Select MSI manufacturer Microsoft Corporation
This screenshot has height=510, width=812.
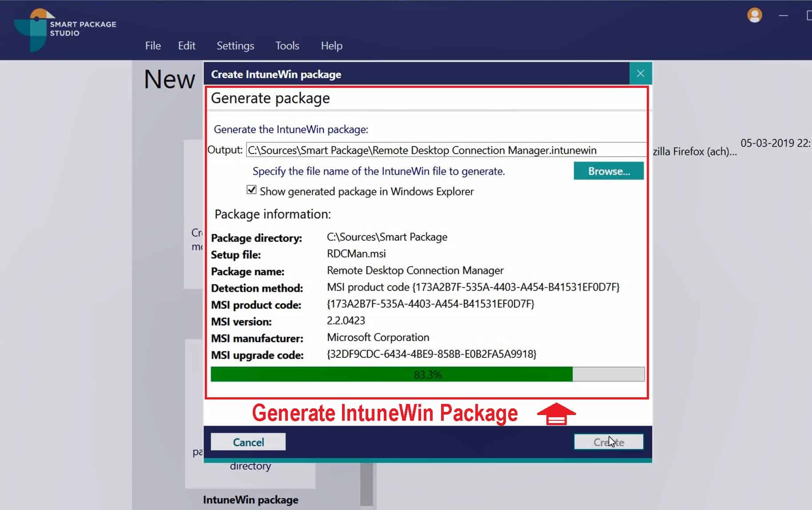click(x=378, y=337)
